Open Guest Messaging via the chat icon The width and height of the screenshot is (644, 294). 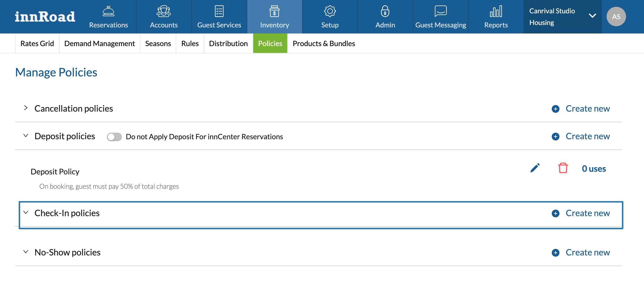[x=440, y=11]
